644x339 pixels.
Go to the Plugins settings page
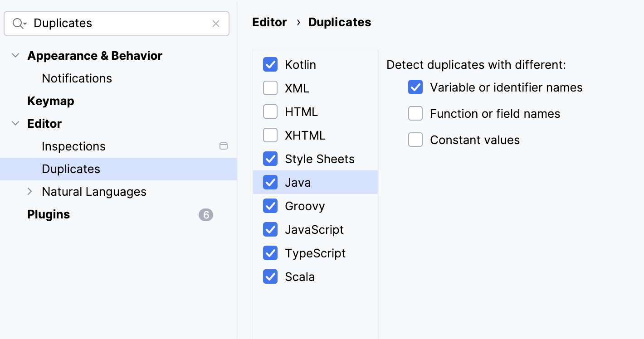pyautogui.click(x=49, y=214)
